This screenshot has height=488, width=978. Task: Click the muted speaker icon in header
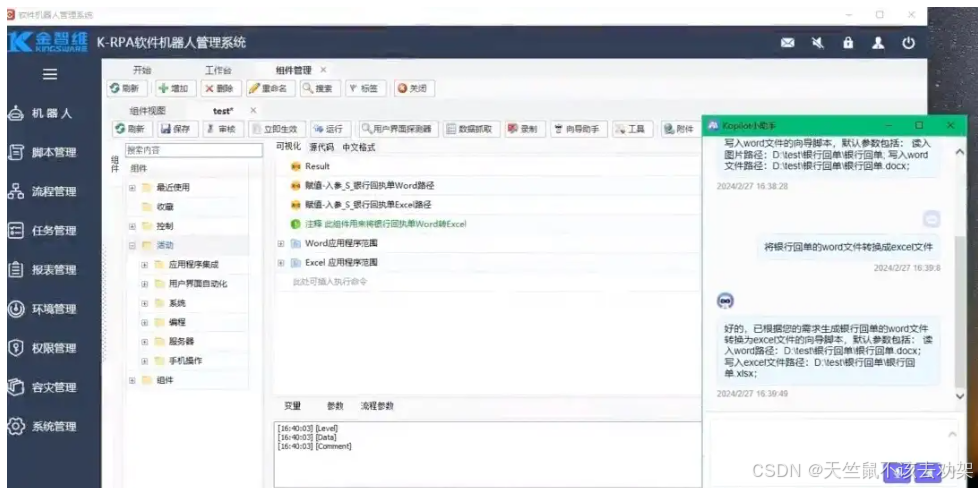point(818,43)
